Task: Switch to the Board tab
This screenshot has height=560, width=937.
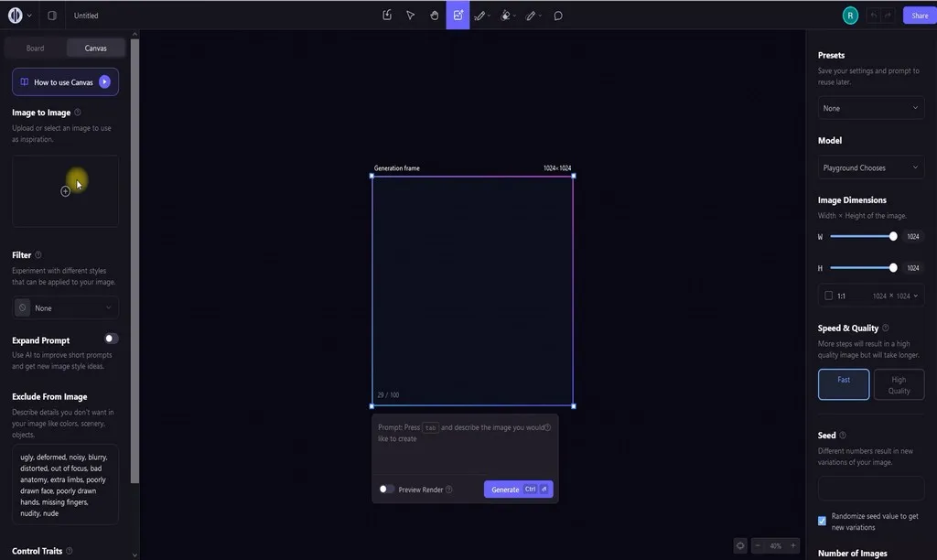Action: tap(34, 47)
